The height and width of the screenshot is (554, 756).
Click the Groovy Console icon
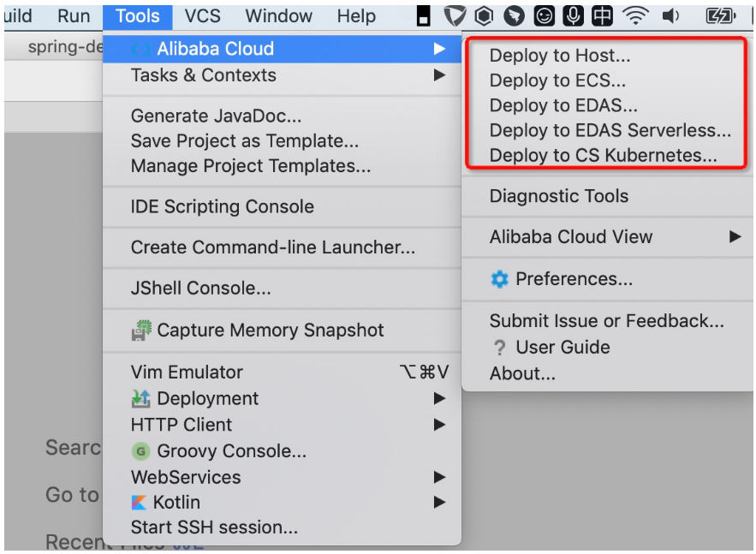(140, 451)
